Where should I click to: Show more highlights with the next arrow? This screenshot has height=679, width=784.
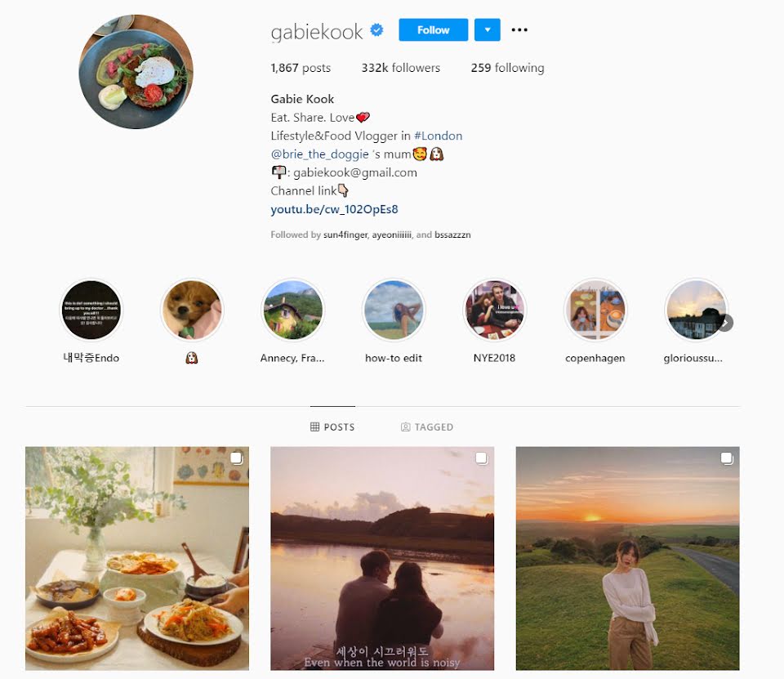pyautogui.click(x=725, y=323)
